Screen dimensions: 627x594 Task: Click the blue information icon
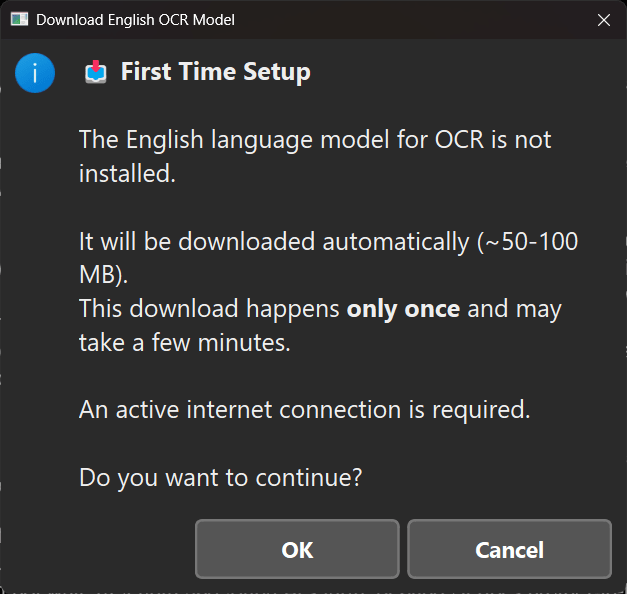coord(35,73)
